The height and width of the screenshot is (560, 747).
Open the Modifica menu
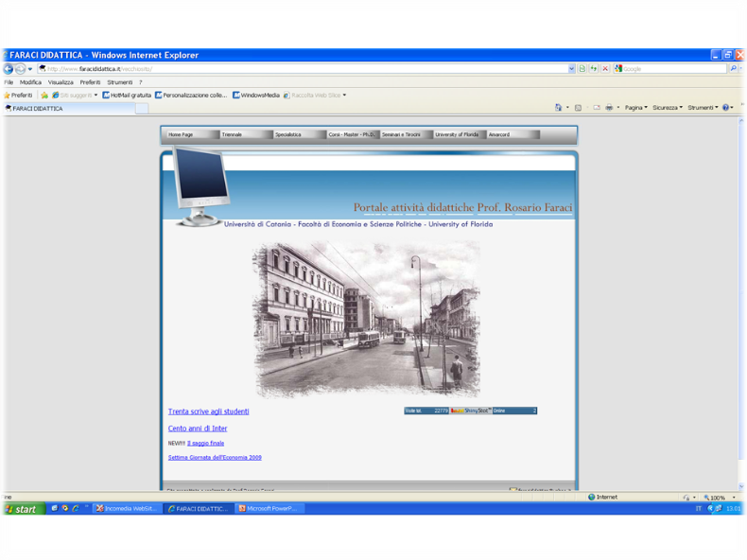tap(30, 82)
